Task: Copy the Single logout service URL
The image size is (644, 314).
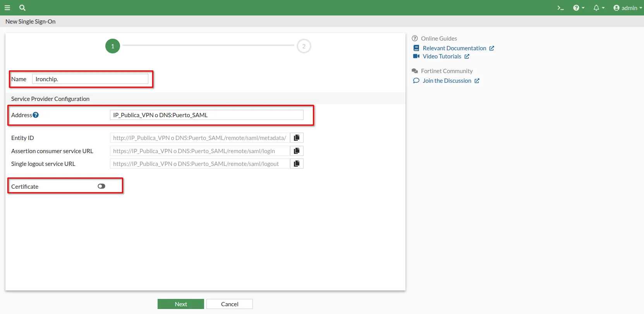Action: pos(297,164)
